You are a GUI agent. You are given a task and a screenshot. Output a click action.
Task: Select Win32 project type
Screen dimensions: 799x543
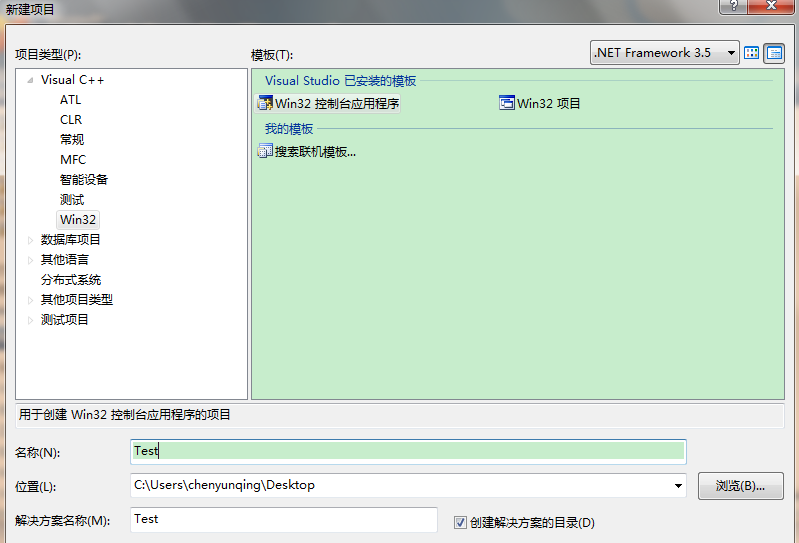click(77, 220)
